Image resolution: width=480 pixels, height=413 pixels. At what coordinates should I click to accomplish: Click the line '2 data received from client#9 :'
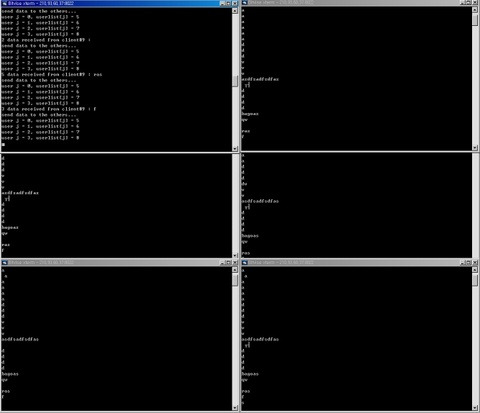(x=46, y=40)
